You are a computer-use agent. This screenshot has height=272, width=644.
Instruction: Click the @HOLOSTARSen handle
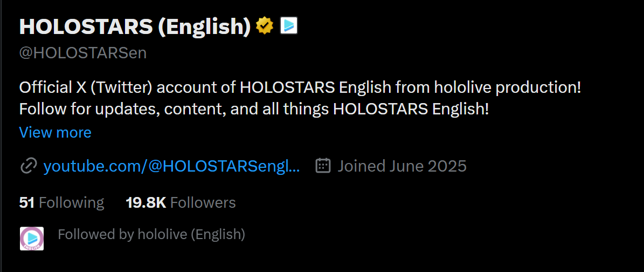(x=82, y=53)
